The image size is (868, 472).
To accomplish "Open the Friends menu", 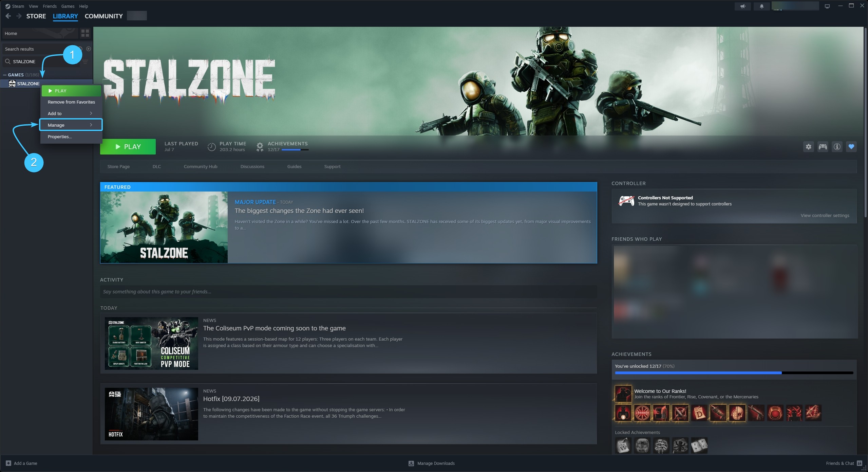I will pyautogui.click(x=50, y=6).
